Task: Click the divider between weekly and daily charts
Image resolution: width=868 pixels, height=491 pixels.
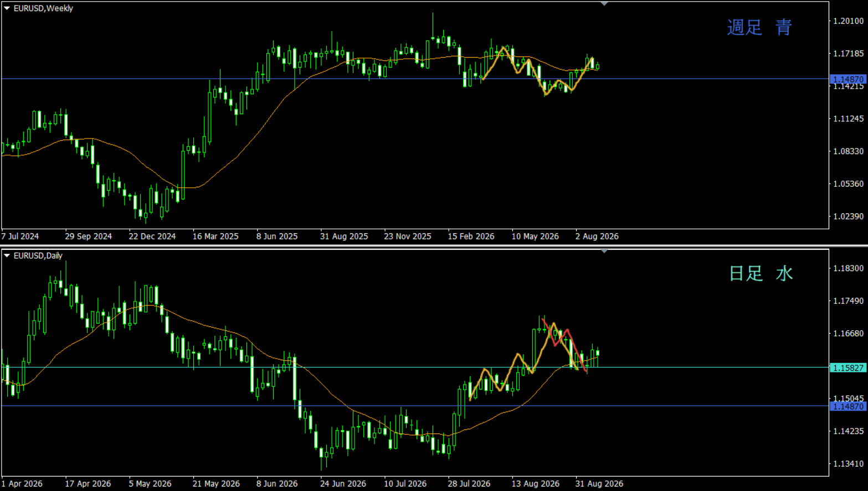Action: pos(434,245)
